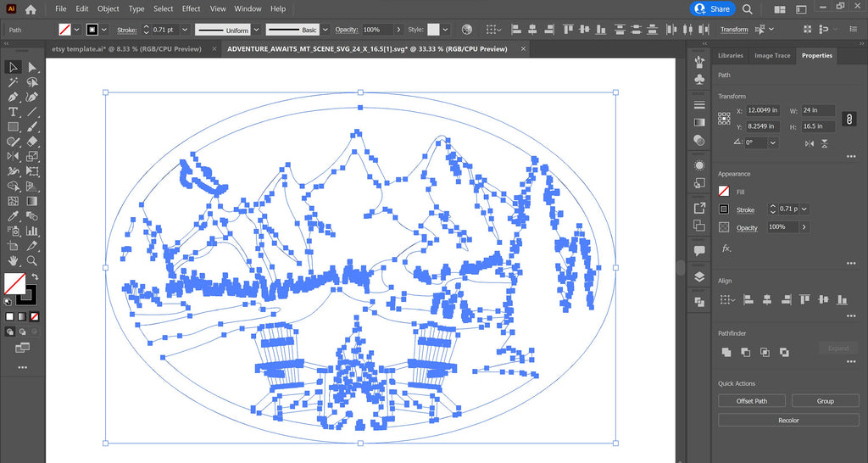Select the Artboard tool

click(x=13, y=246)
